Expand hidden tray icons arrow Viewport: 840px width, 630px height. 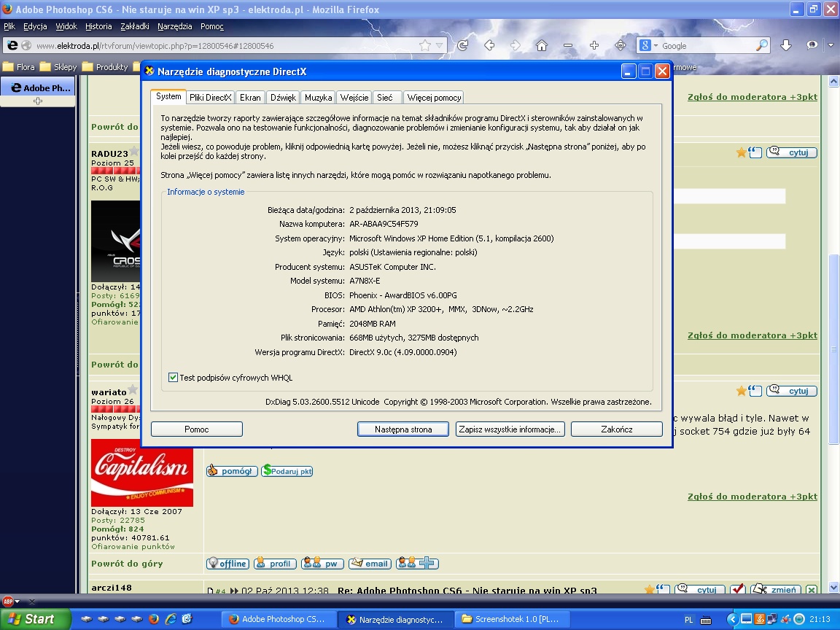[732, 619]
